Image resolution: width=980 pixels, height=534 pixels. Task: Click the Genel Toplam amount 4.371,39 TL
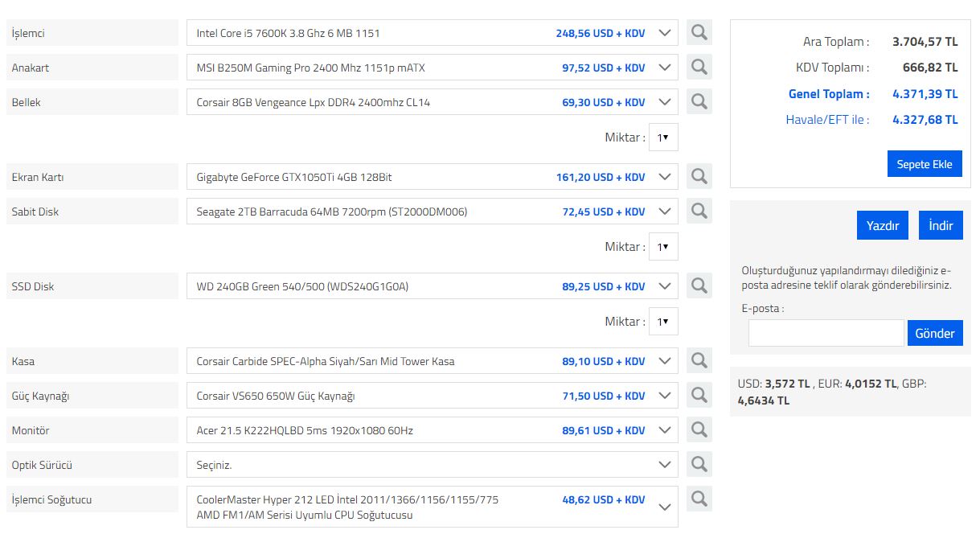925,94
